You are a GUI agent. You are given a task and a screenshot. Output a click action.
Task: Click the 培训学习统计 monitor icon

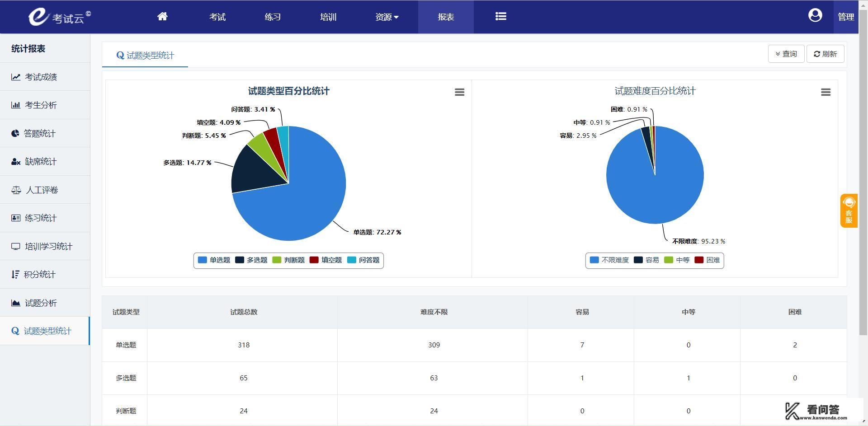16,246
